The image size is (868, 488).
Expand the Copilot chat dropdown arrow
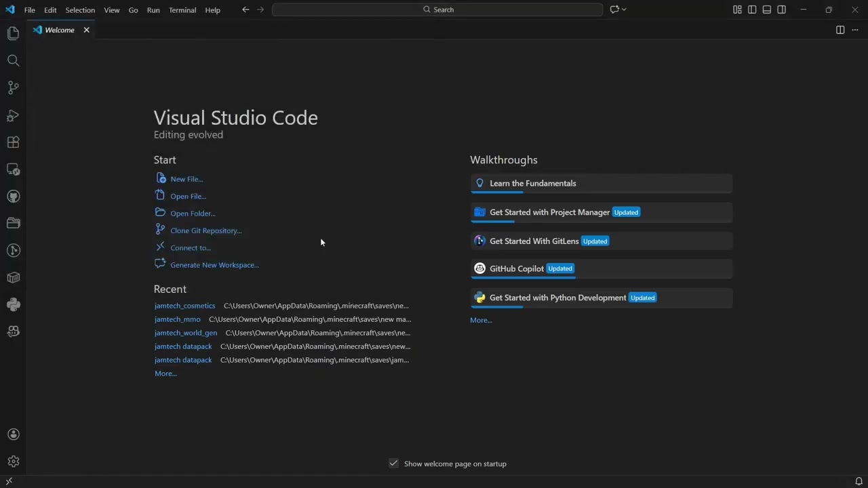pos(624,9)
